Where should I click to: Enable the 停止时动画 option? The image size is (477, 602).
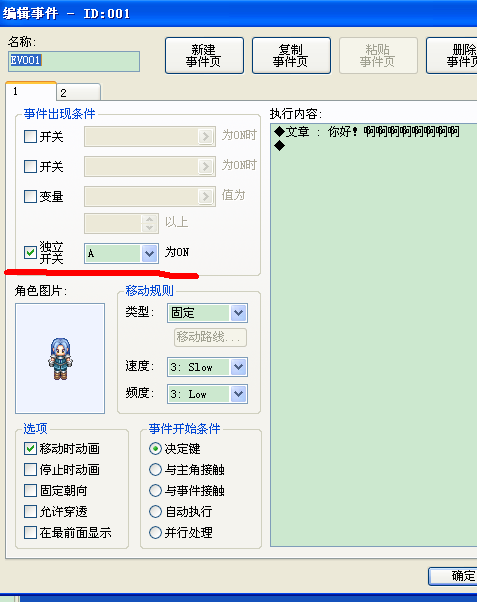[30, 470]
